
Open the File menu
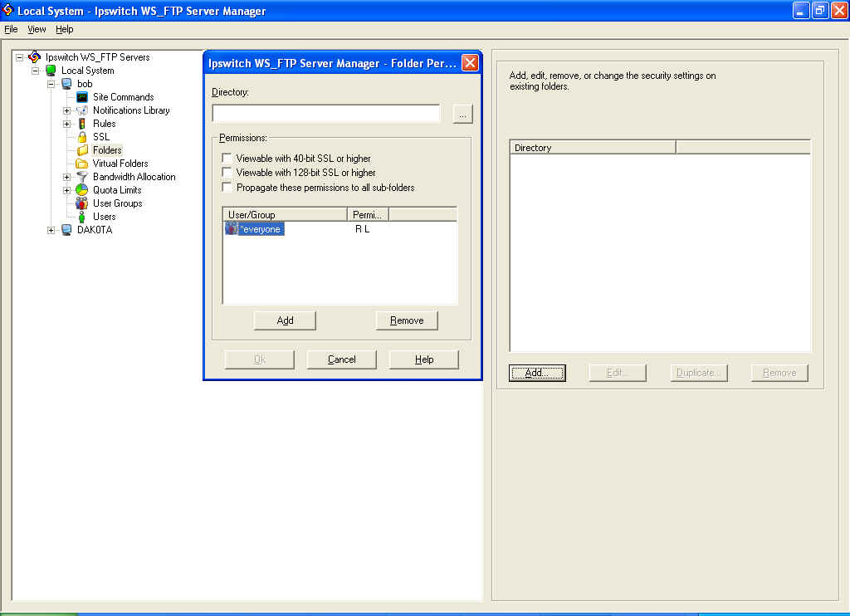[x=11, y=29]
